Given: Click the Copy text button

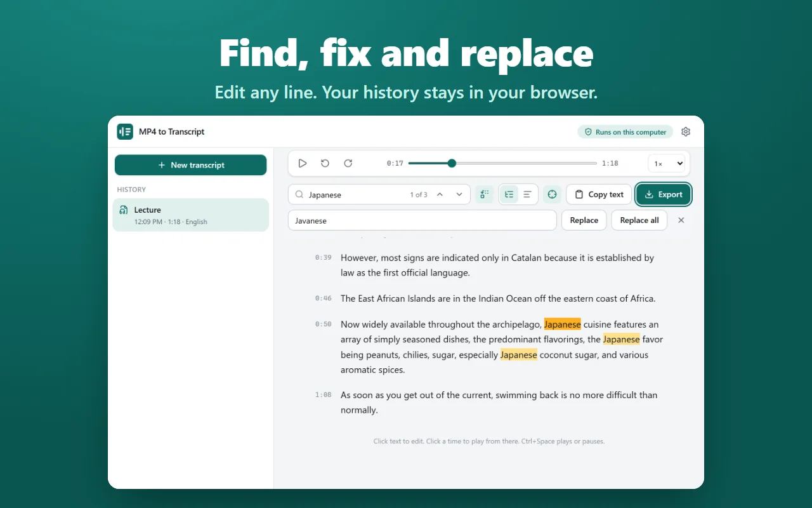Looking at the screenshot, I should pos(599,194).
